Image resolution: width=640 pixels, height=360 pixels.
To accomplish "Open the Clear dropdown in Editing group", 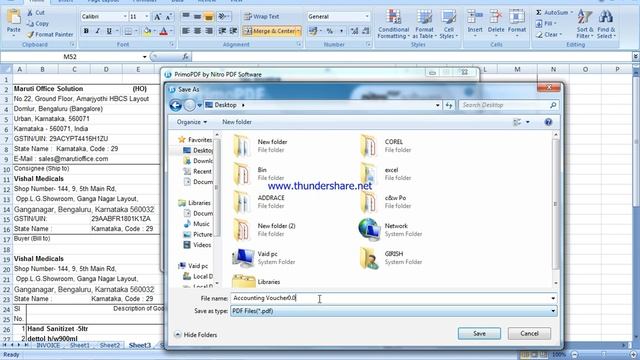I will pos(549,35).
